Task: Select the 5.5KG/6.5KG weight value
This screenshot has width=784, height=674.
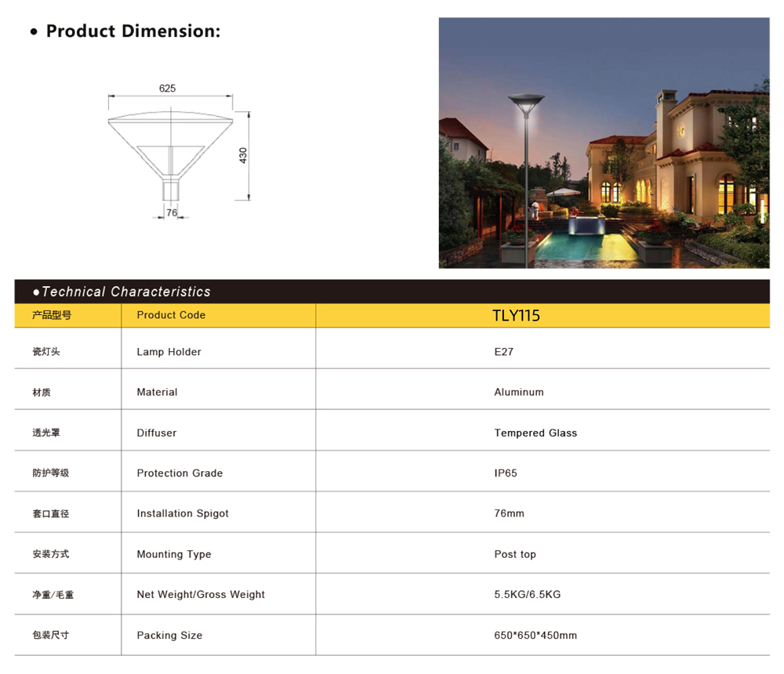Action: [x=527, y=595]
